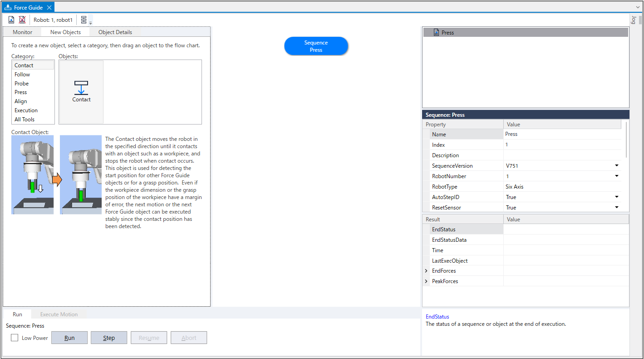Switch to the Object Details tab
Screen dimensions: 644x359
(115, 32)
